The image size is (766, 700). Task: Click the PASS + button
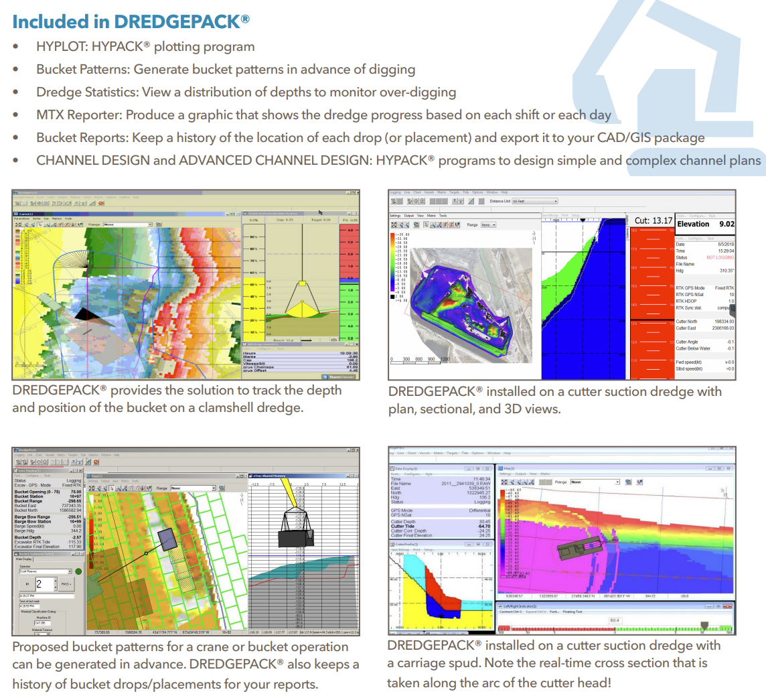tap(66, 583)
